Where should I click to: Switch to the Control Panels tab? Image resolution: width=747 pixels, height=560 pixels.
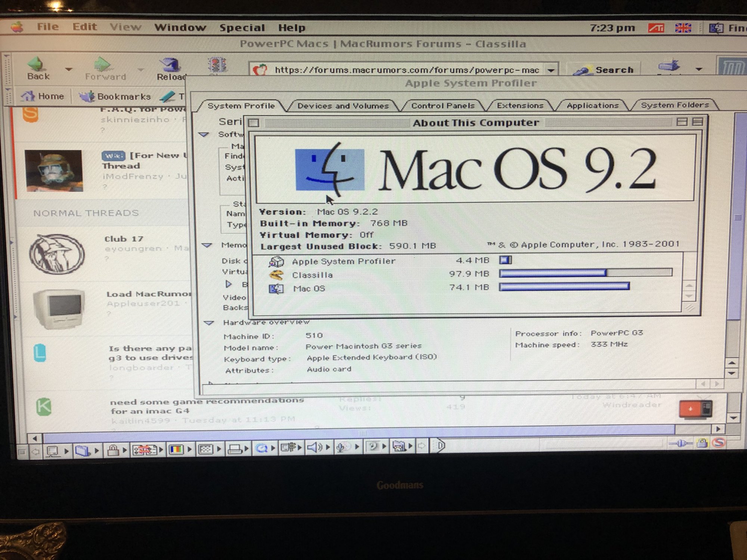443,106
